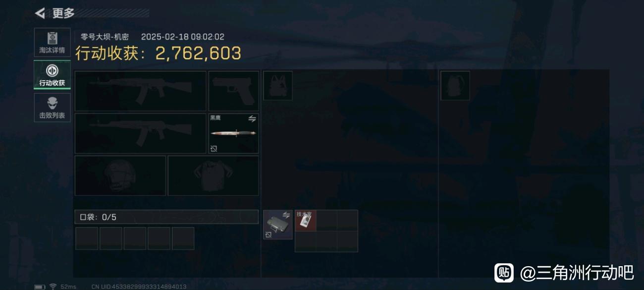Tap the swap arrows on 黑鹰 knife
644x290 pixels.
point(252,118)
